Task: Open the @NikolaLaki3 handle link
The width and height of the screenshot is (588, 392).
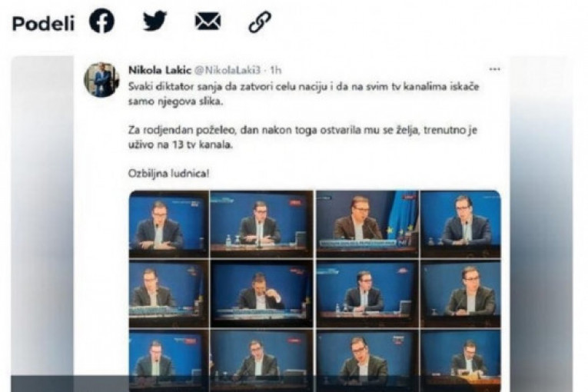Action: point(227,70)
